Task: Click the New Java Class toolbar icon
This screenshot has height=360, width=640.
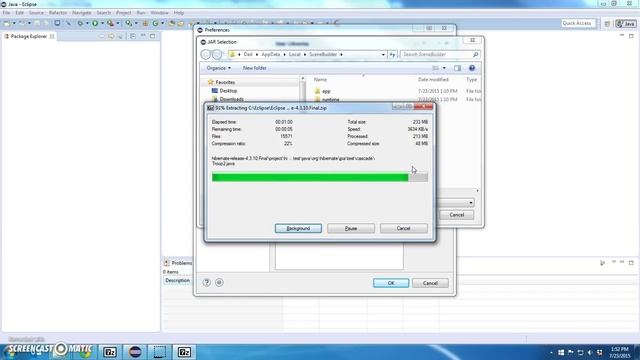Action: coord(156,23)
